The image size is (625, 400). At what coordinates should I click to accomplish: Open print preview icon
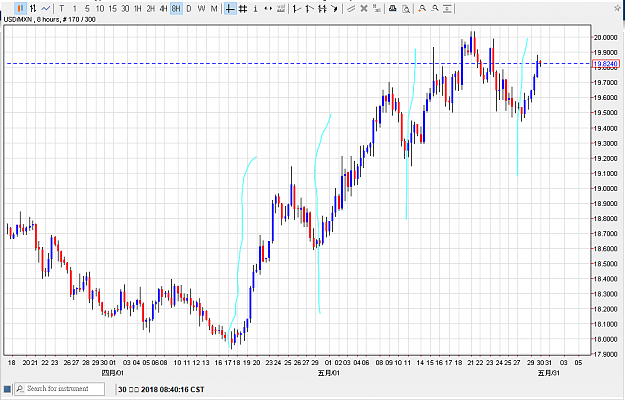(x=406, y=9)
